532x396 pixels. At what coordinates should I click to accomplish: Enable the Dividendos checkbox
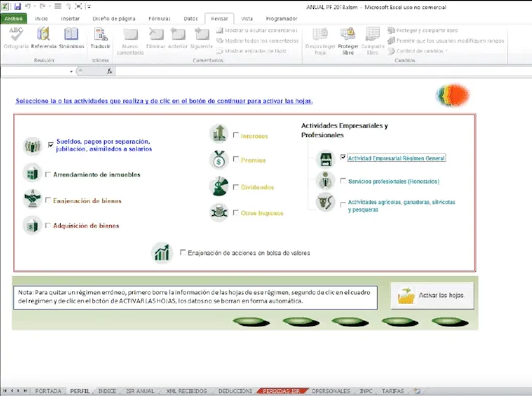[236, 187]
